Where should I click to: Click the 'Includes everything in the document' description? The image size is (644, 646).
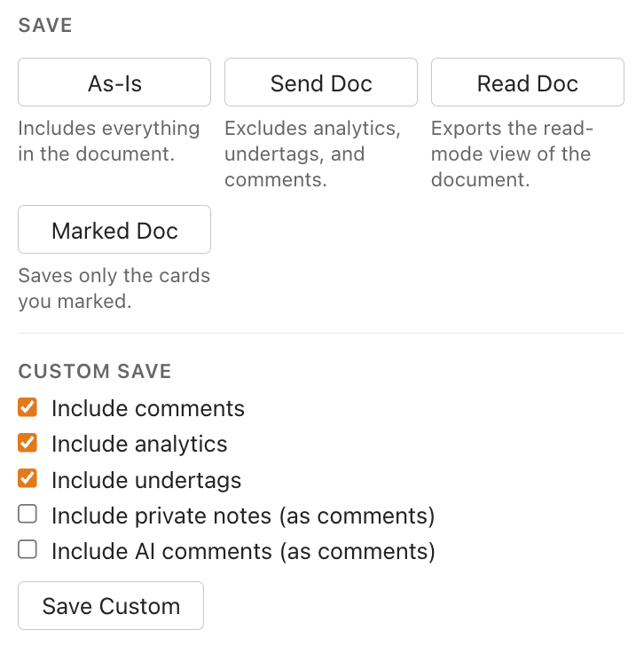[109, 141]
